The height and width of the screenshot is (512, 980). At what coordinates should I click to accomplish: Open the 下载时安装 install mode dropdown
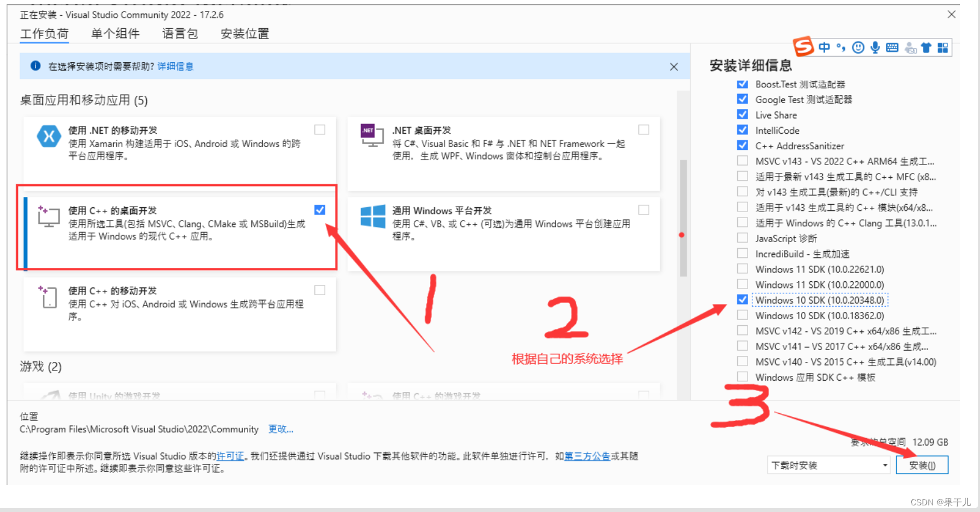(x=829, y=465)
